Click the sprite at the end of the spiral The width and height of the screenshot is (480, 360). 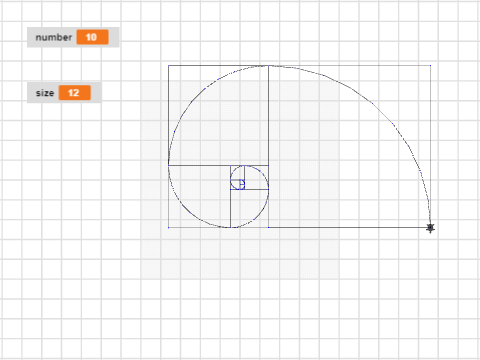[x=430, y=228]
